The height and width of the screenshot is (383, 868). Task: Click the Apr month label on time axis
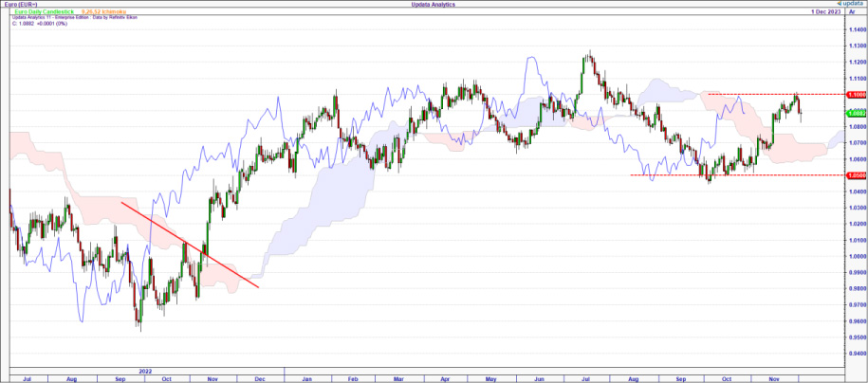tap(445, 378)
